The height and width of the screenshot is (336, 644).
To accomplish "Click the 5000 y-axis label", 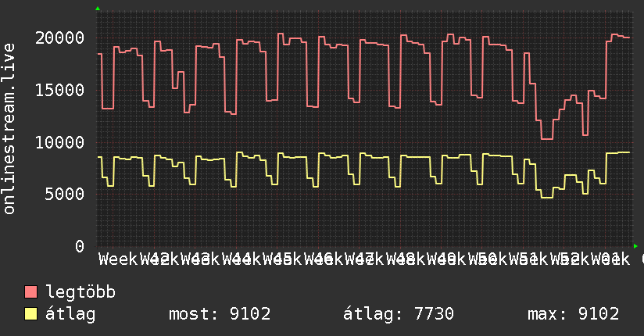I will [65, 195].
